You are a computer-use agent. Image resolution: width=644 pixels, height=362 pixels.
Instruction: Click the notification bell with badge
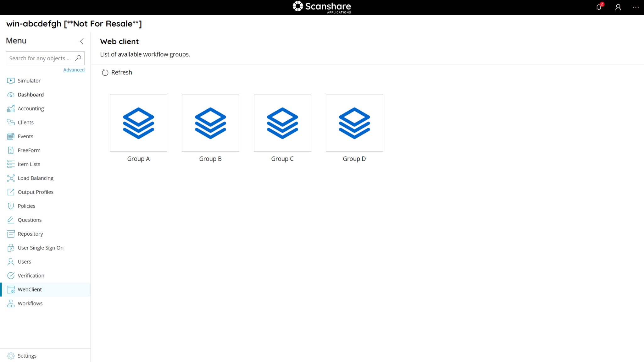click(599, 7)
